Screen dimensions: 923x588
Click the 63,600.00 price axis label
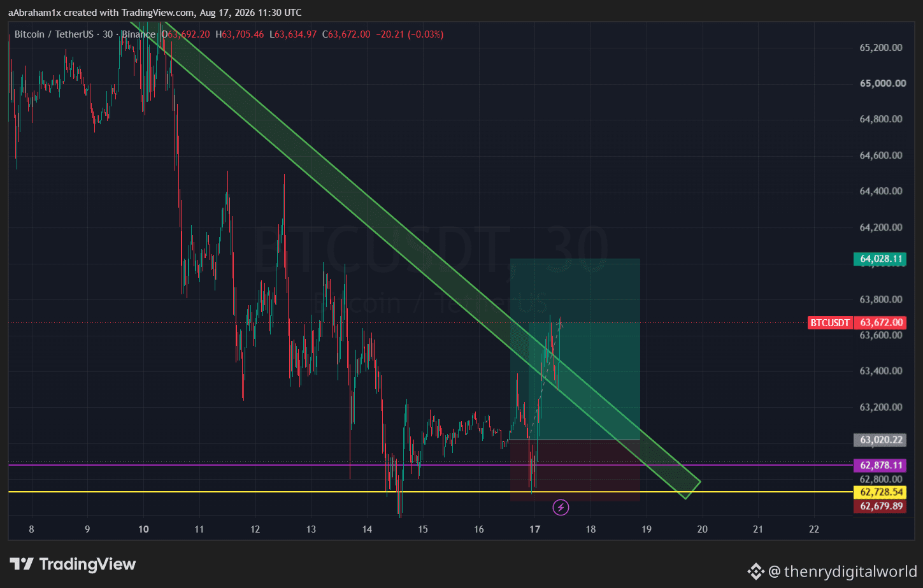(881, 335)
